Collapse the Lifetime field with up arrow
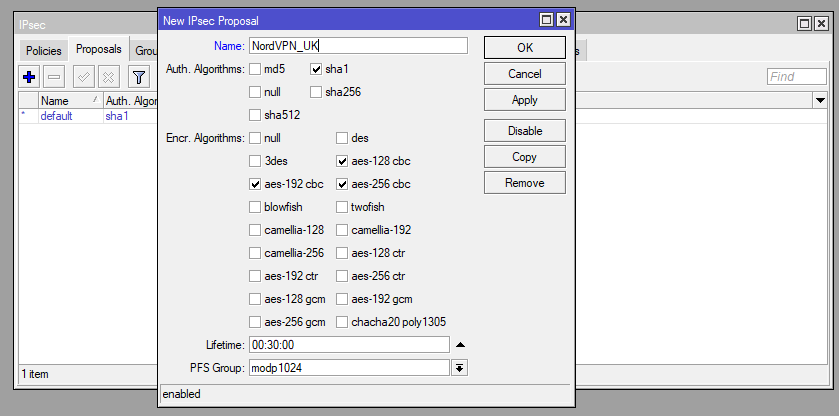 point(460,345)
